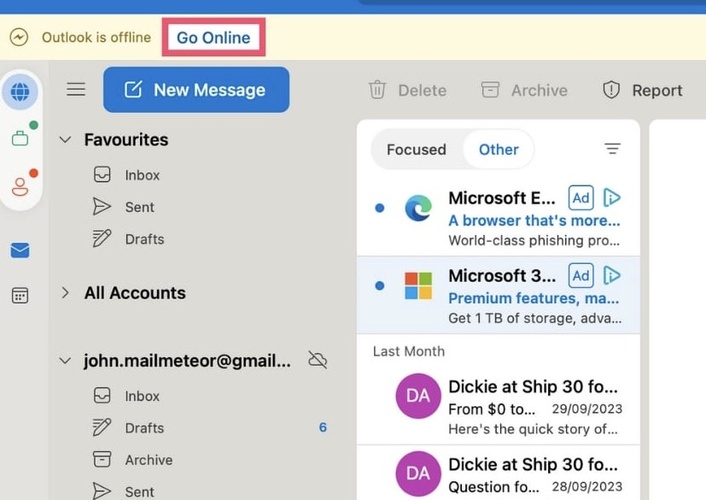Image resolution: width=706 pixels, height=500 pixels.
Task: Click the 'A browser that's more...' subject link
Action: tap(534, 220)
